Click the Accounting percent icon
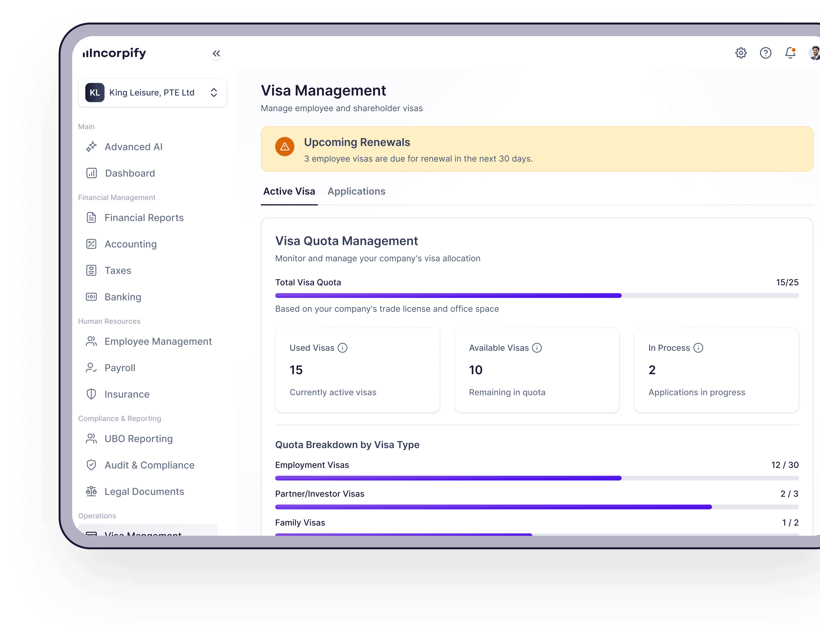The width and height of the screenshot is (820, 644). coord(91,244)
